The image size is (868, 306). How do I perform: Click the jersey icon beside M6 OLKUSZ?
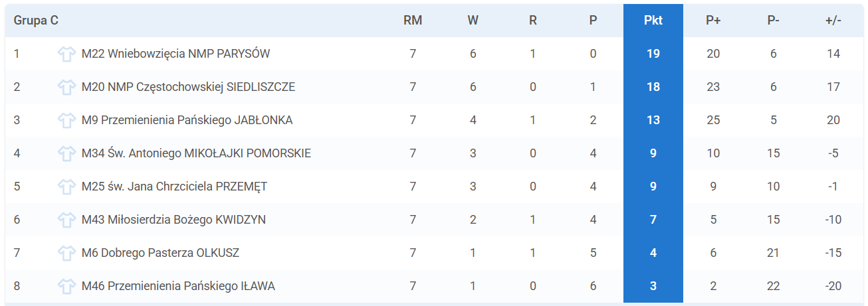pos(66,253)
